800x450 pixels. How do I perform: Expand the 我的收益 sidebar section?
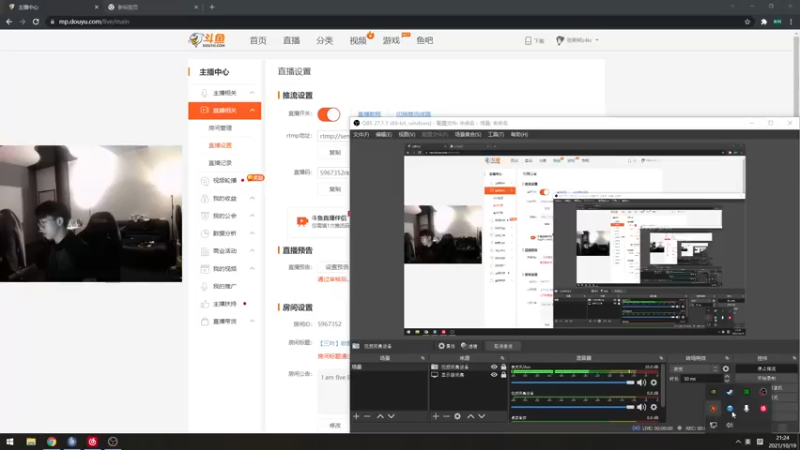[x=252, y=198]
